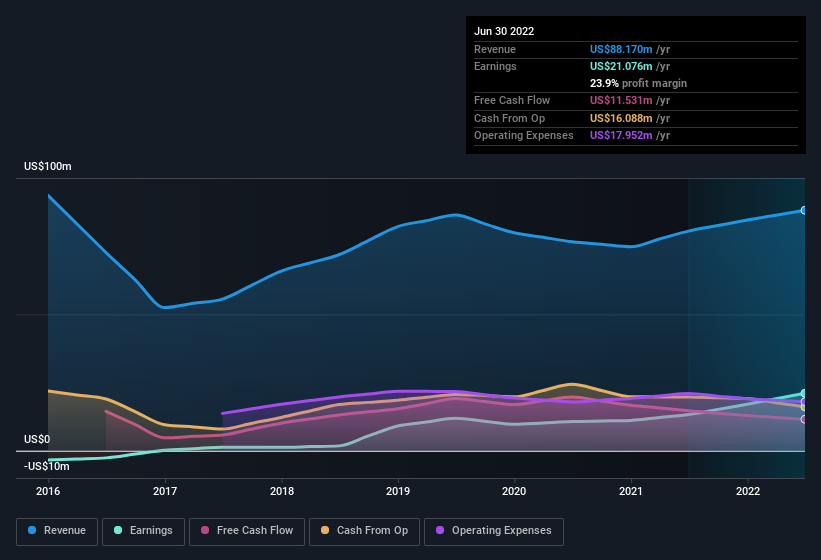The height and width of the screenshot is (560, 821).
Task: Click the Free Cash Flow endpoint marker
Action: click(x=803, y=419)
